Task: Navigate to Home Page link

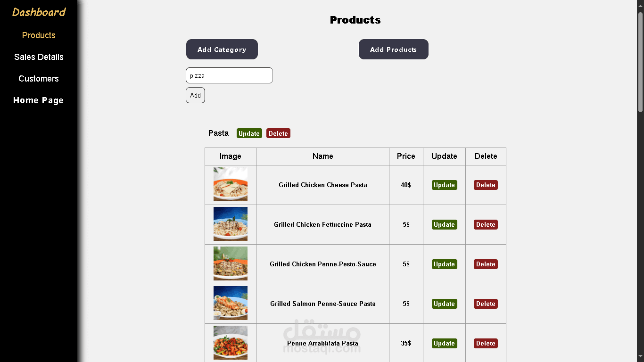Action: click(x=39, y=100)
